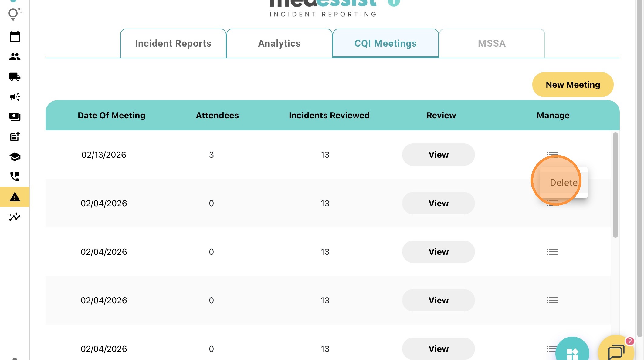The image size is (644, 360).
Task: Open the calendar sidebar icon
Action: pyautogui.click(x=15, y=37)
